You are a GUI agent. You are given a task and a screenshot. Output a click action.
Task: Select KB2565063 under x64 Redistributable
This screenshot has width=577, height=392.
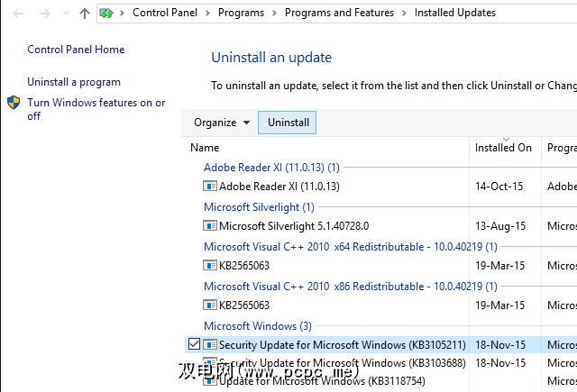coord(244,266)
